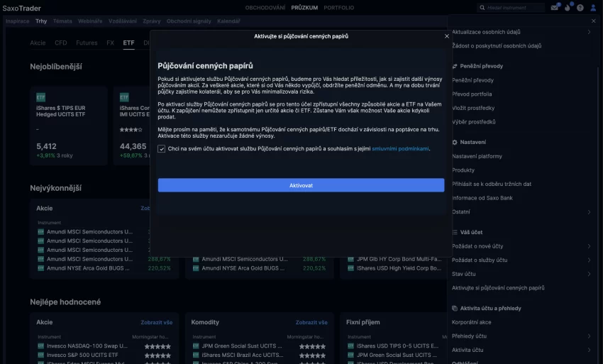Click Zobrazit vše for Komodity

click(311, 322)
